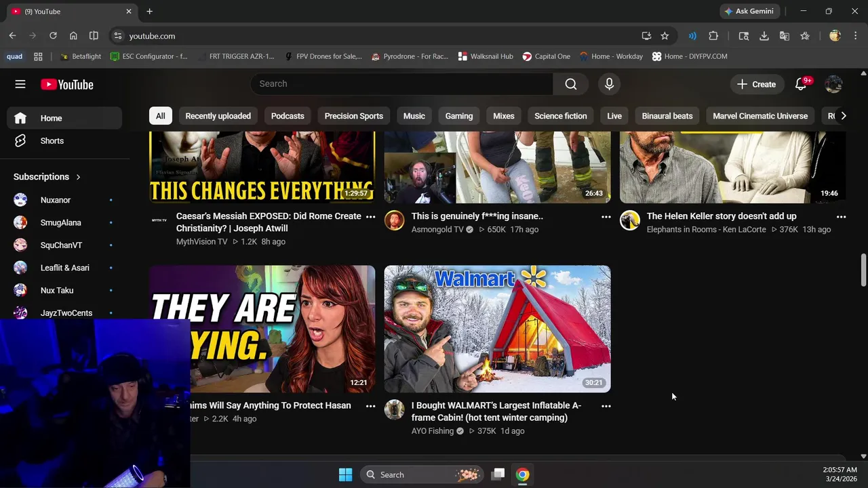This screenshot has width=868, height=488.
Task: Open Asmongold 'This is genuinely f***ing insane' title
Action: (x=477, y=216)
